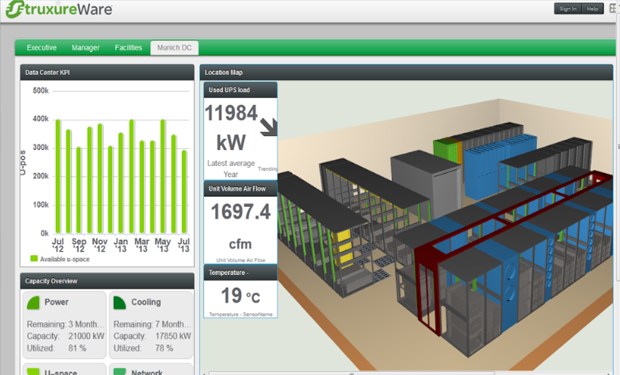620x375 pixels.
Task: Click the Sign In button
Action: (x=567, y=9)
